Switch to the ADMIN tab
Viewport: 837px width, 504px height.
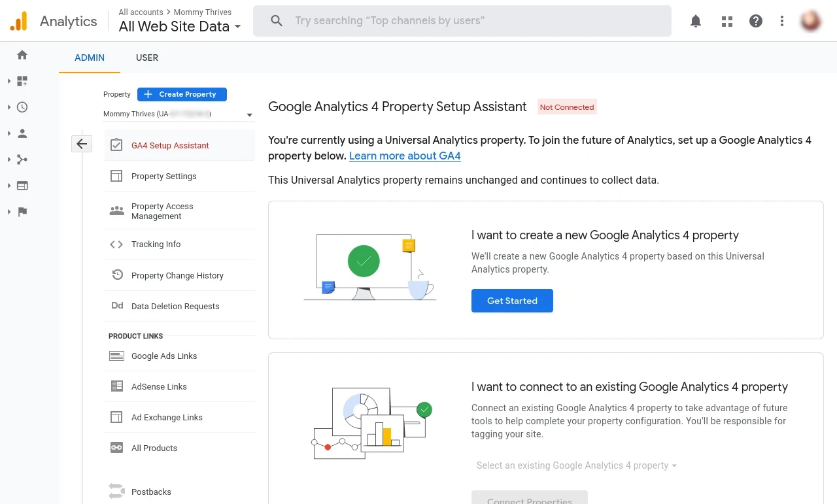[x=90, y=58]
